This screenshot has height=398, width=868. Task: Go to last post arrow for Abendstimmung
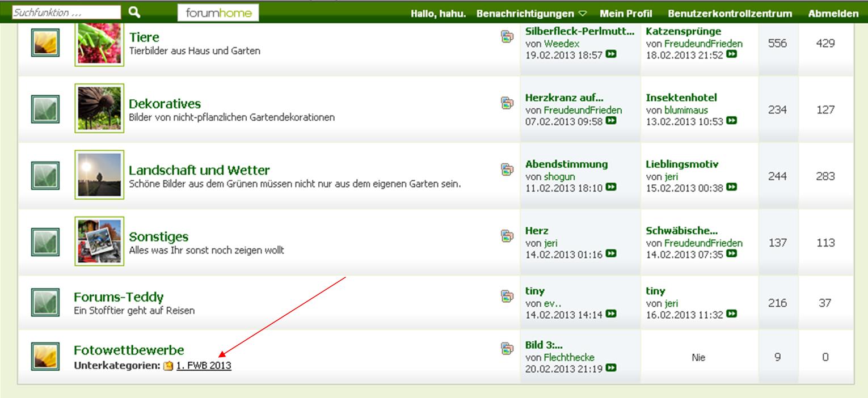pyautogui.click(x=611, y=188)
